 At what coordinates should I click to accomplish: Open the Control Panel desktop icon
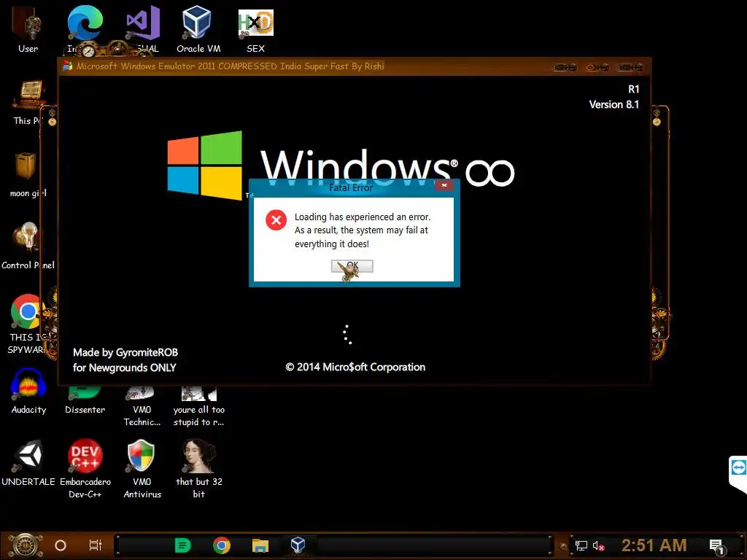28,246
